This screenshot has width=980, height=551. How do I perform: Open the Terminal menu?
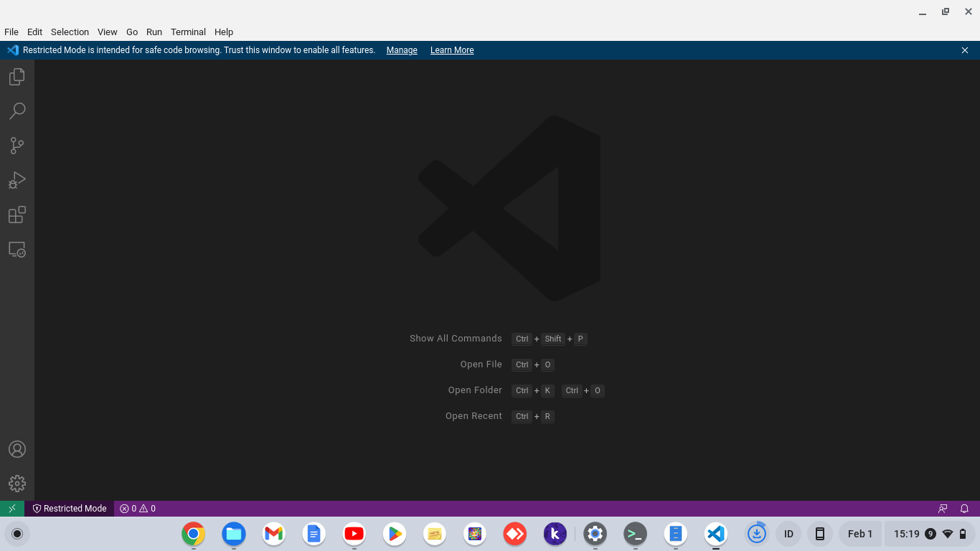coord(188,32)
